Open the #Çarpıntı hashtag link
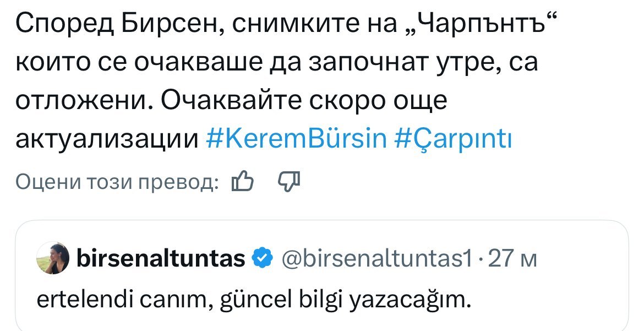This screenshot has height=331, width=644. click(x=454, y=139)
